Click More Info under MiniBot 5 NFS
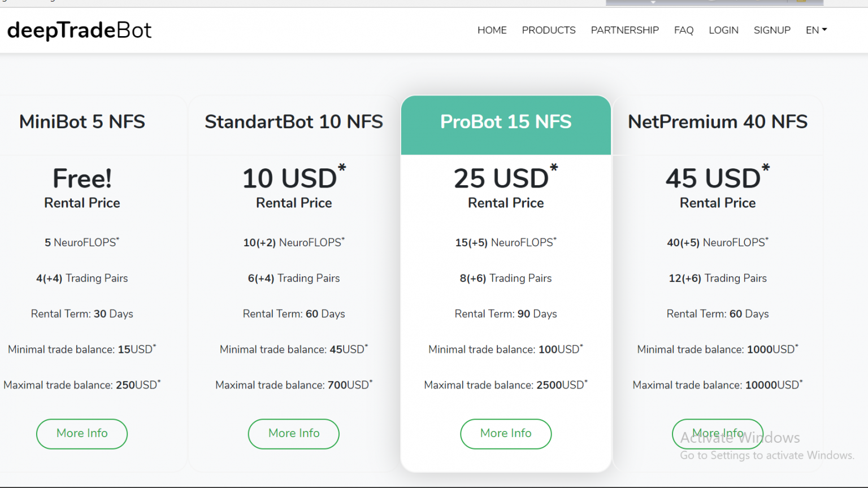This screenshot has height=488, width=868. 82,433
